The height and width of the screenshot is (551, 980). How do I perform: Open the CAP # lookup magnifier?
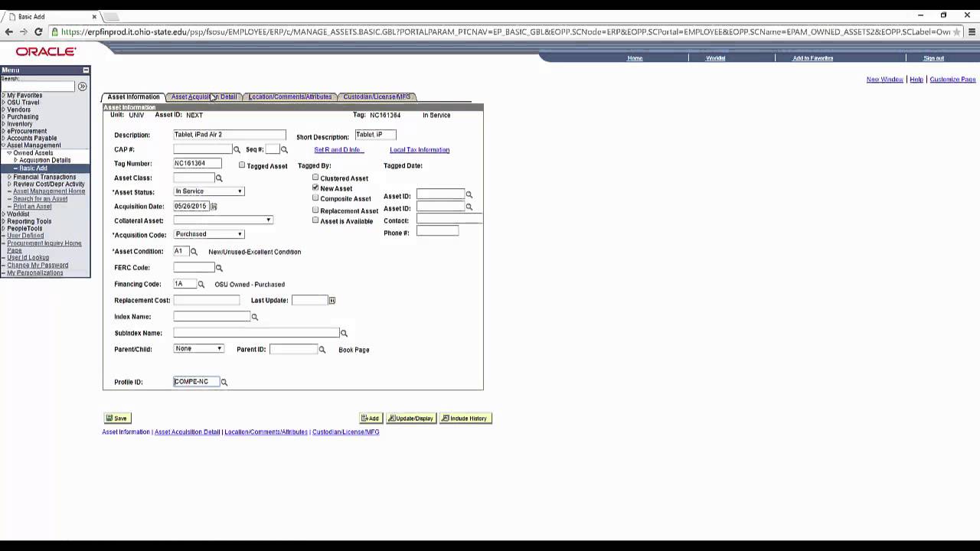pyautogui.click(x=237, y=150)
